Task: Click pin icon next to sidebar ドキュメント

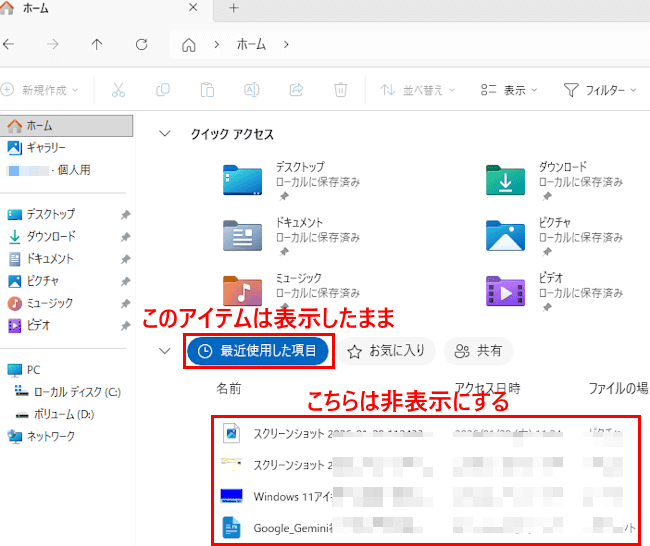Action: (x=125, y=260)
